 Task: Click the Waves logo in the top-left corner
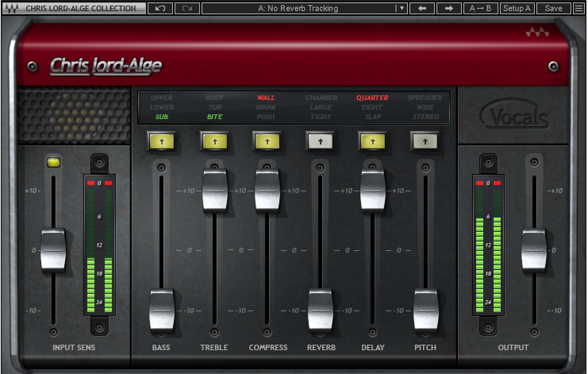tap(11, 8)
